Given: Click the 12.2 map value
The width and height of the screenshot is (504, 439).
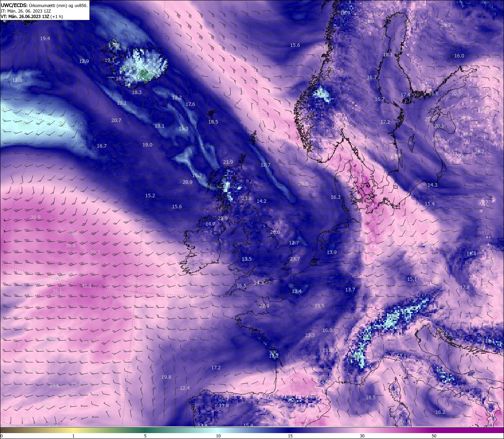Looking at the screenshot, I should tap(177, 98).
